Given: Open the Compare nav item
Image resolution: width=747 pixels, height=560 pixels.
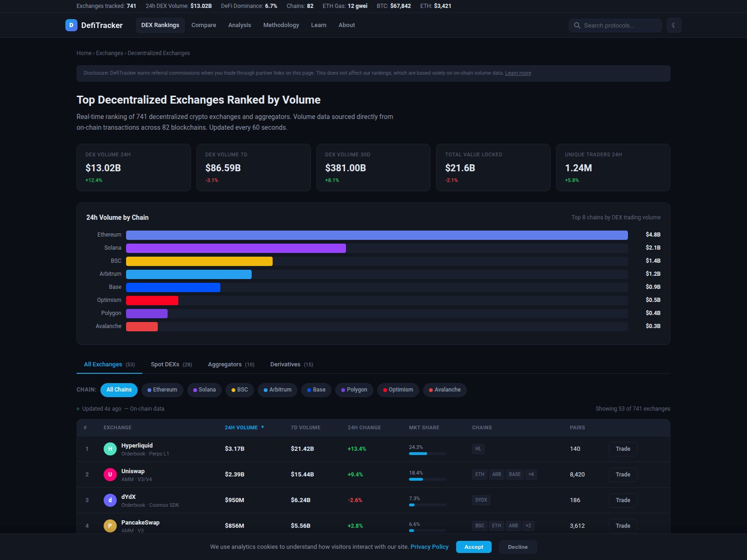Looking at the screenshot, I should point(204,25).
